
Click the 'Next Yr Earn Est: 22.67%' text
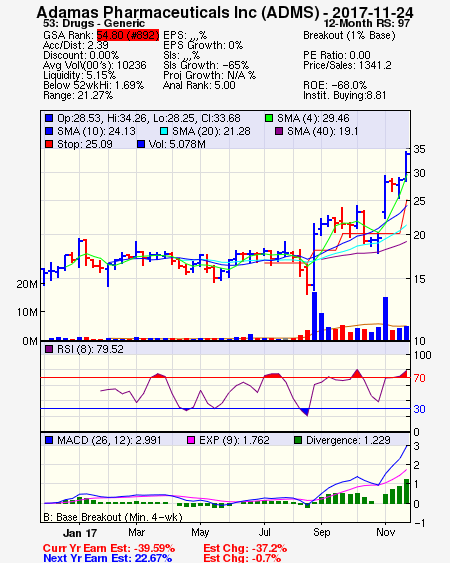[107, 558]
